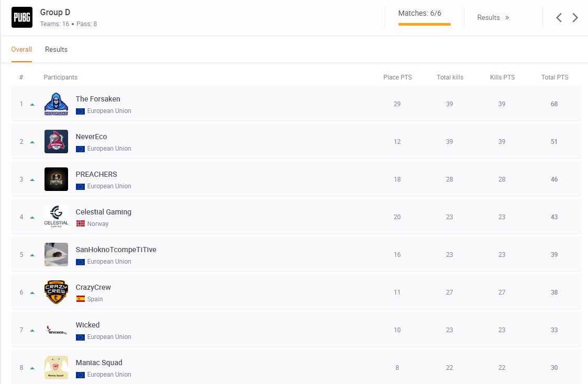Open SanHoknoTcompeTiTive team avatar

point(56,254)
